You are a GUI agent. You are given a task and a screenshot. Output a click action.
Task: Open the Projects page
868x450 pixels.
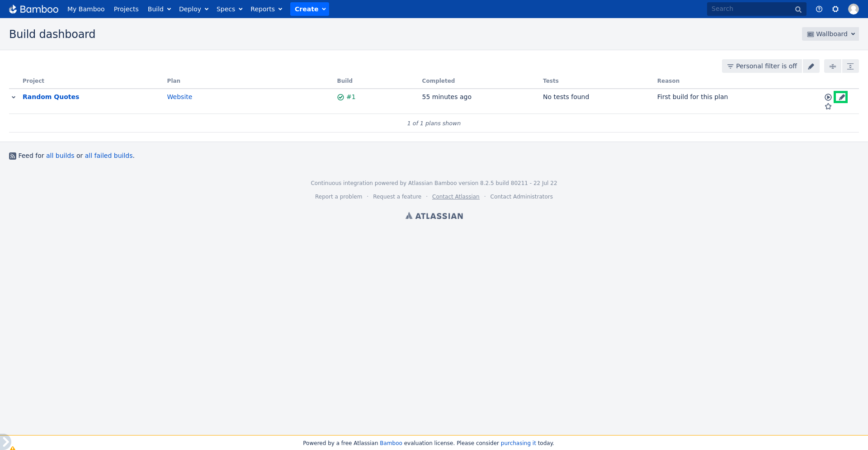pos(126,9)
